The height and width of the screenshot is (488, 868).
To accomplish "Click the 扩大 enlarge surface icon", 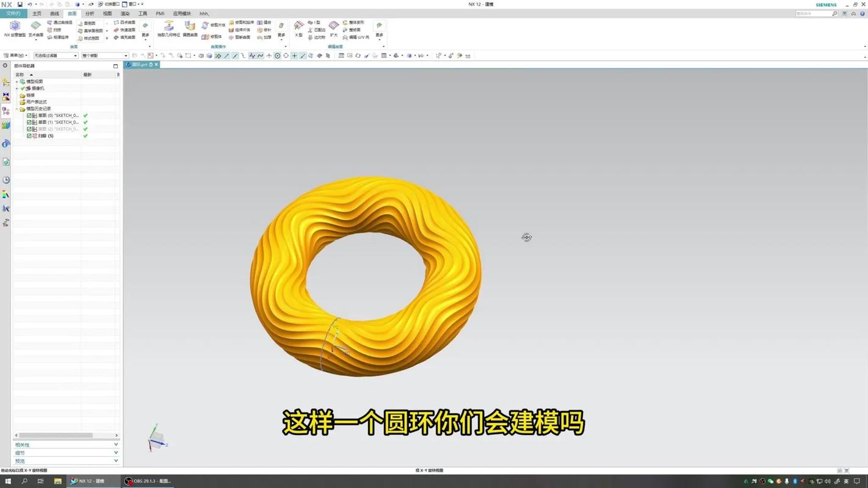I will [334, 27].
